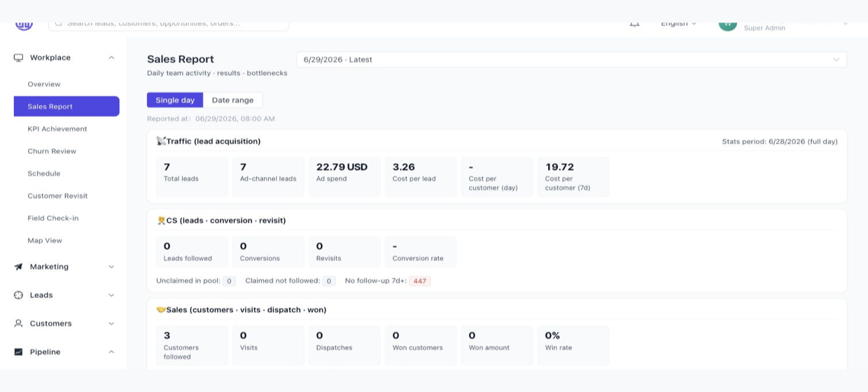Click the Won customers card

point(421,345)
